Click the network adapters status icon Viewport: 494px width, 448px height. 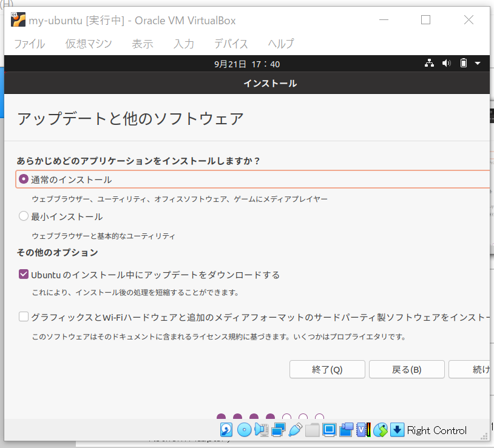(x=278, y=430)
